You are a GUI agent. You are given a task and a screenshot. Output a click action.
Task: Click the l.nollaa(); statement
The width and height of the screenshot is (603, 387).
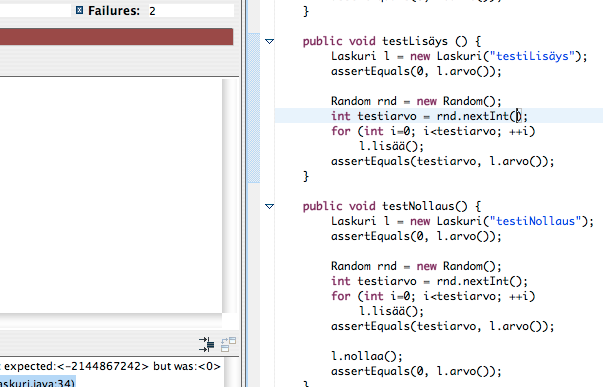click(367, 356)
